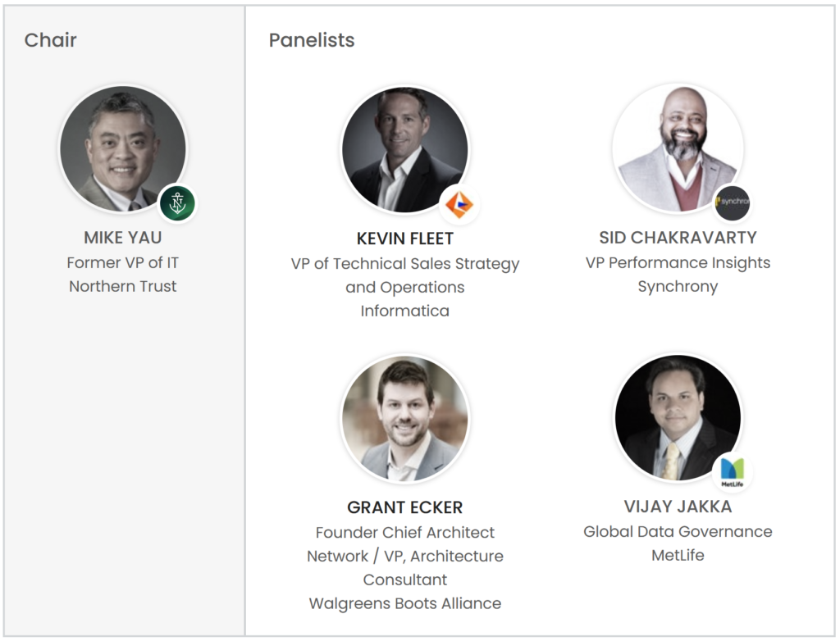Click the Chair section heading

(x=51, y=39)
